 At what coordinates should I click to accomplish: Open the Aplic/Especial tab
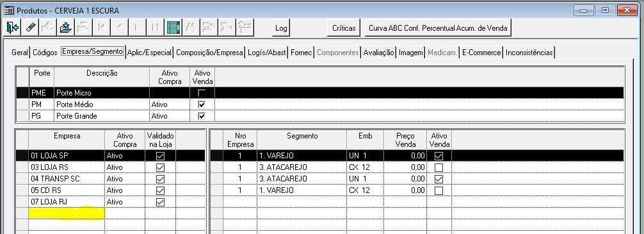click(x=149, y=53)
